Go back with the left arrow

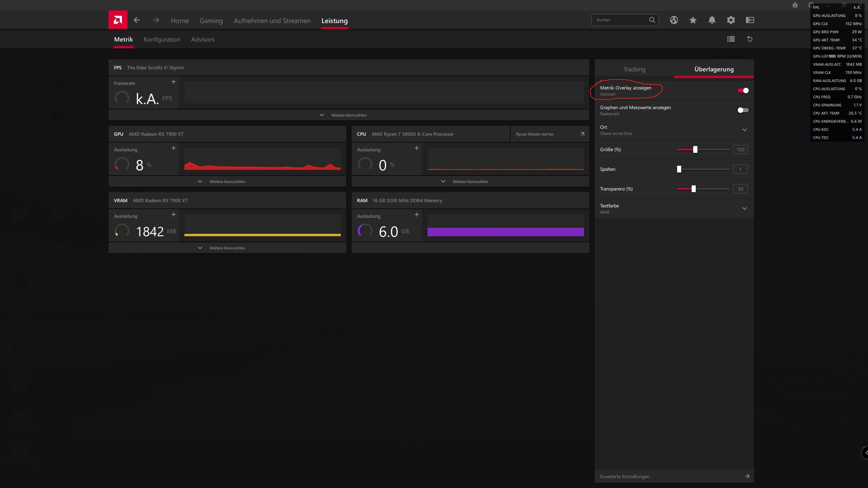coord(137,20)
